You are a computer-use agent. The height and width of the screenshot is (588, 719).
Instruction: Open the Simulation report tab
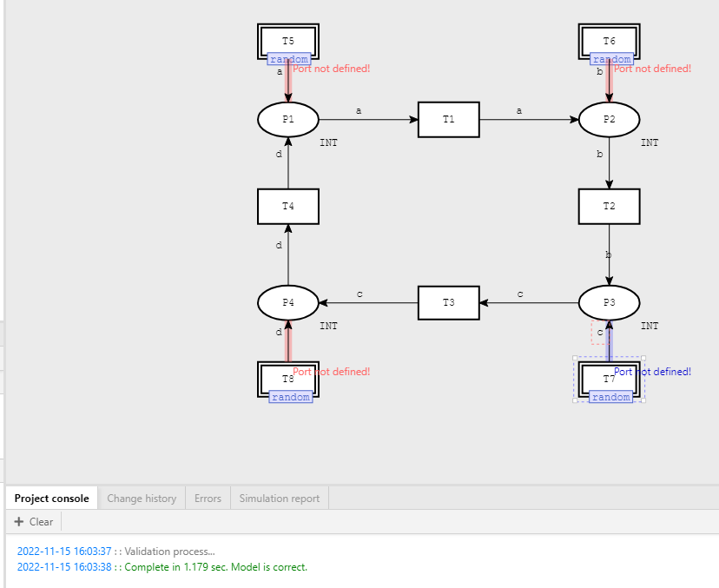point(279,498)
